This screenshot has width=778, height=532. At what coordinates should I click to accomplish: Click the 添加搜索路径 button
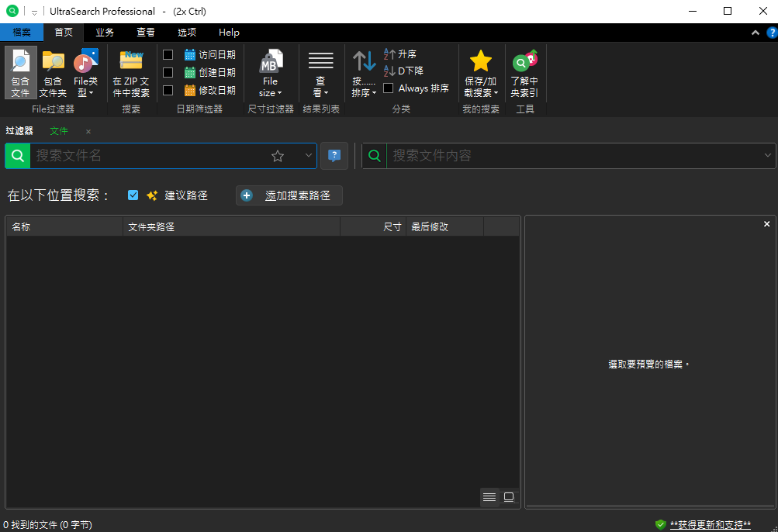click(x=289, y=195)
